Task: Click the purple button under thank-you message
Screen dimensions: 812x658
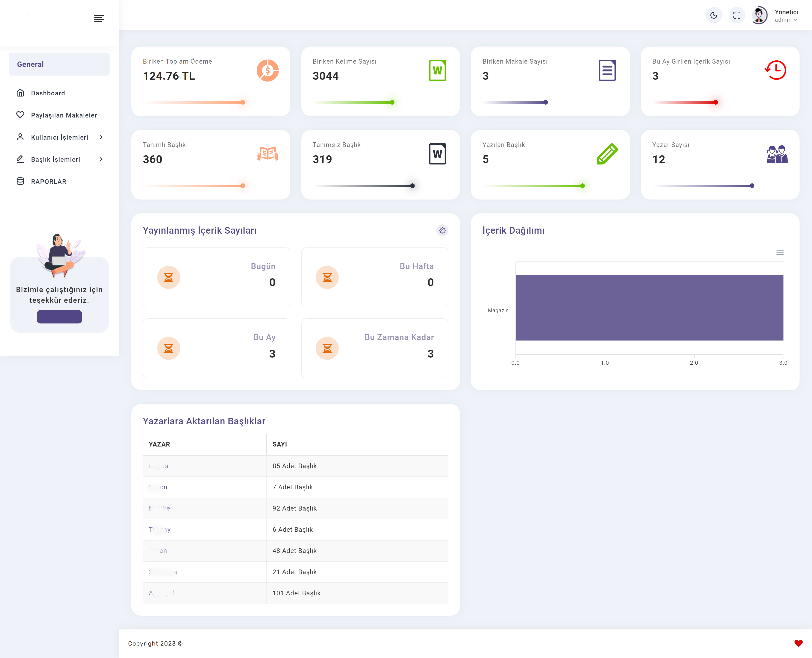Action: (x=59, y=317)
